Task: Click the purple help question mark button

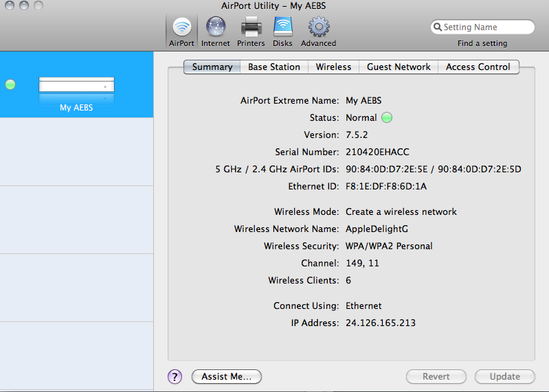Action: point(175,377)
